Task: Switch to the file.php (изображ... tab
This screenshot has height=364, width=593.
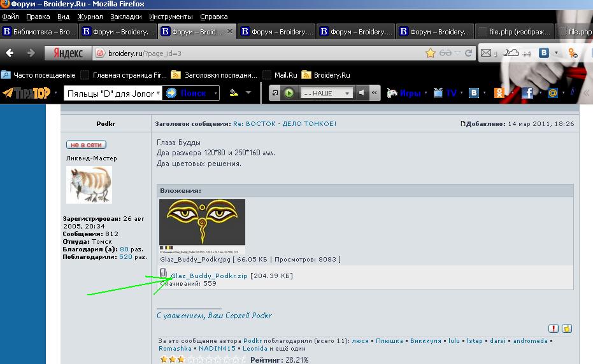Action: coord(515,32)
